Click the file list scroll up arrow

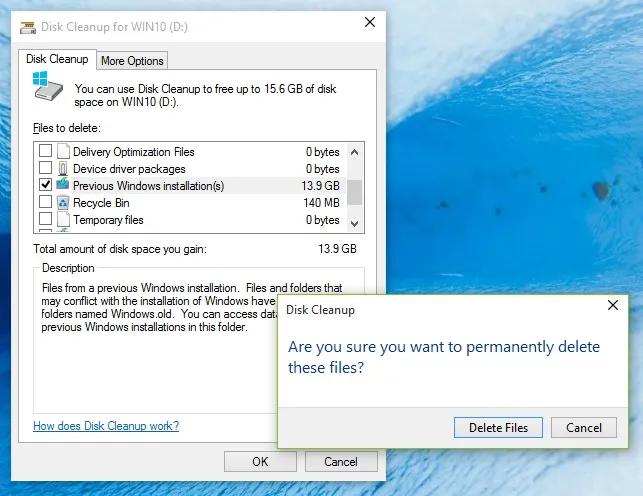click(x=355, y=152)
